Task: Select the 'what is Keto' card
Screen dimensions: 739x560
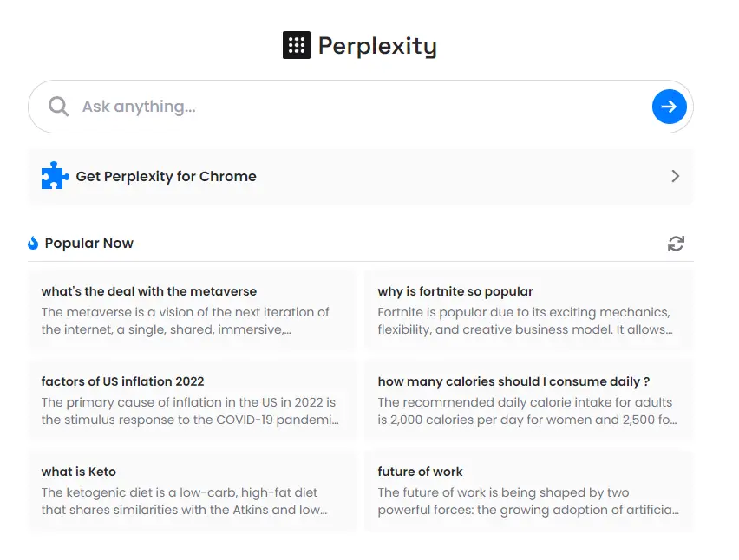Action: point(193,491)
